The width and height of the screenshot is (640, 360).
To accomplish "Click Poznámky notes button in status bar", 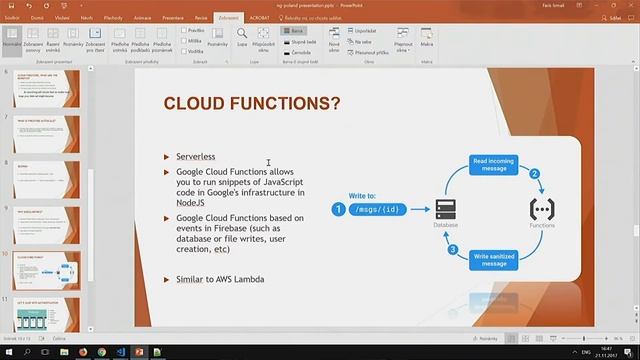I will pos(486,338).
